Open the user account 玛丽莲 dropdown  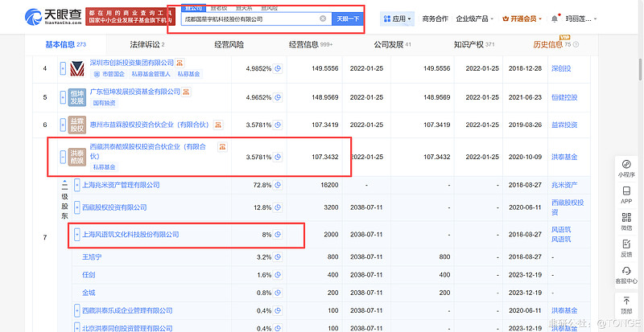coord(580,18)
